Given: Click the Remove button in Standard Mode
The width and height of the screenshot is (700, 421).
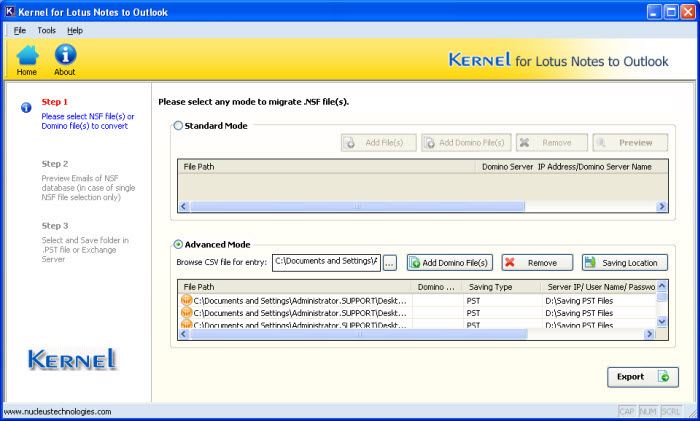Looking at the screenshot, I should pyautogui.click(x=552, y=142).
